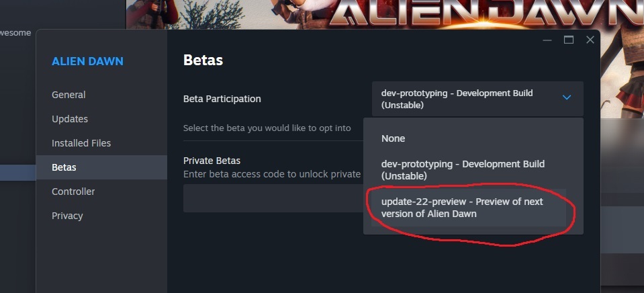Click the "Private Betas" heading text
The width and height of the screenshot is (644, 293).
tap(212, 161)
